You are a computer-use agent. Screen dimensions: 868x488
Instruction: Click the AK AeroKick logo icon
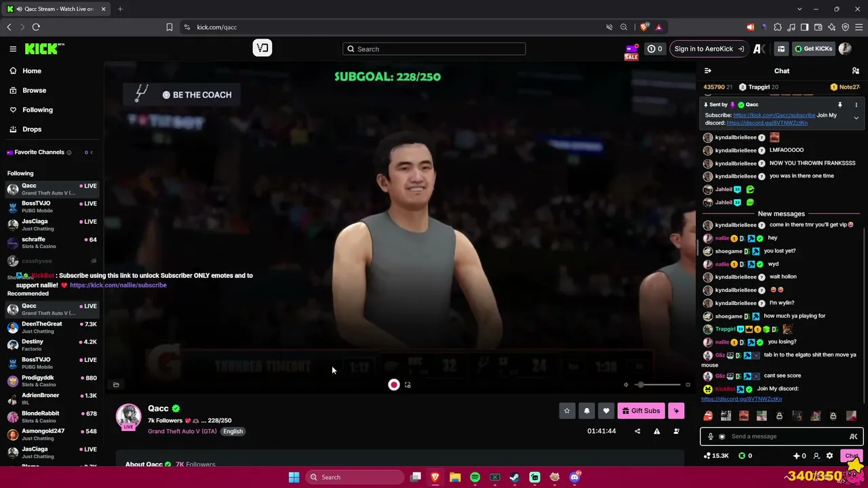(x=759, y=49)
